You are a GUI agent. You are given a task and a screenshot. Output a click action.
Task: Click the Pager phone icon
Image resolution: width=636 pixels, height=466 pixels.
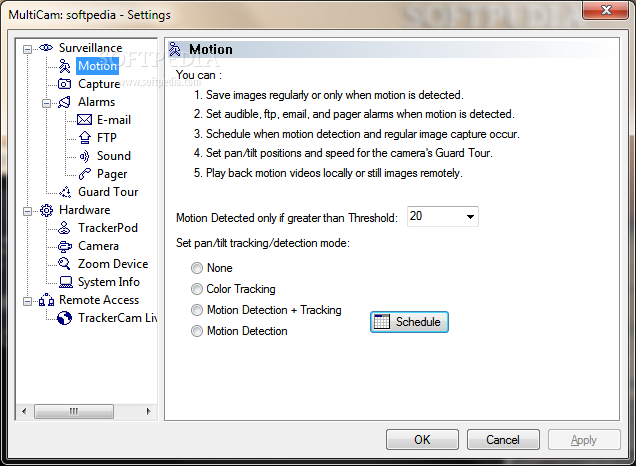(84, 174)
